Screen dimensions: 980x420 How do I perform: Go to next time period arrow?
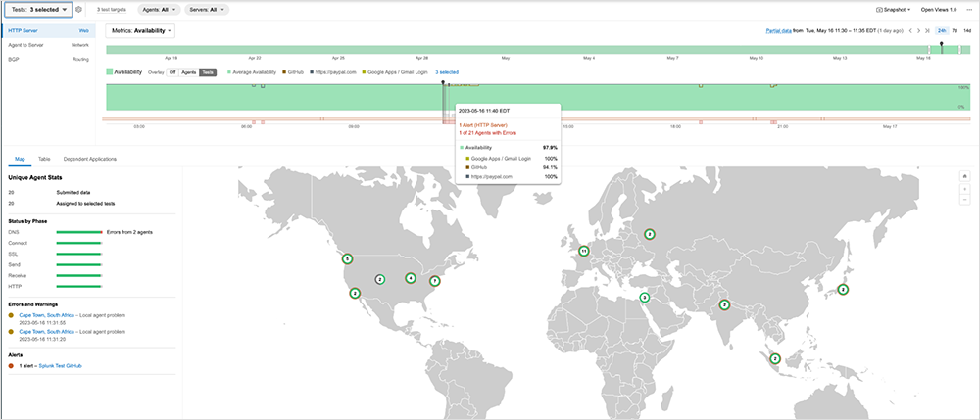(918, 31)
